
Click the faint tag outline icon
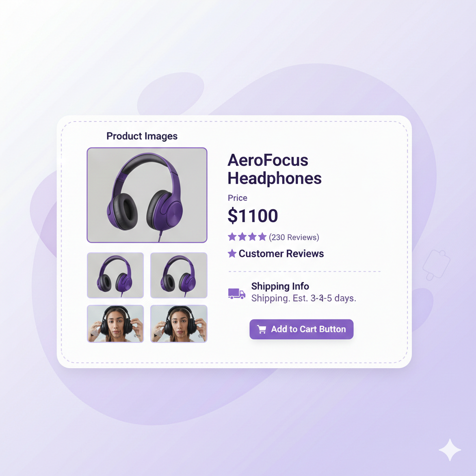436,265
